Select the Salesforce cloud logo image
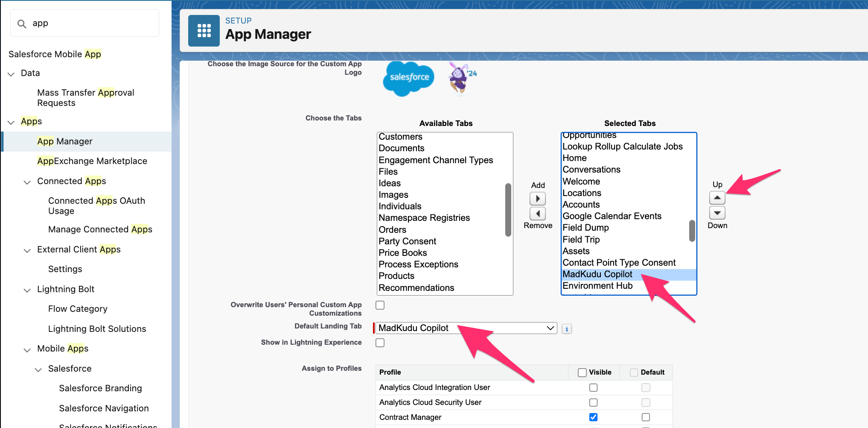This screenshot has width=868, height=428. (x=408, y=79)
